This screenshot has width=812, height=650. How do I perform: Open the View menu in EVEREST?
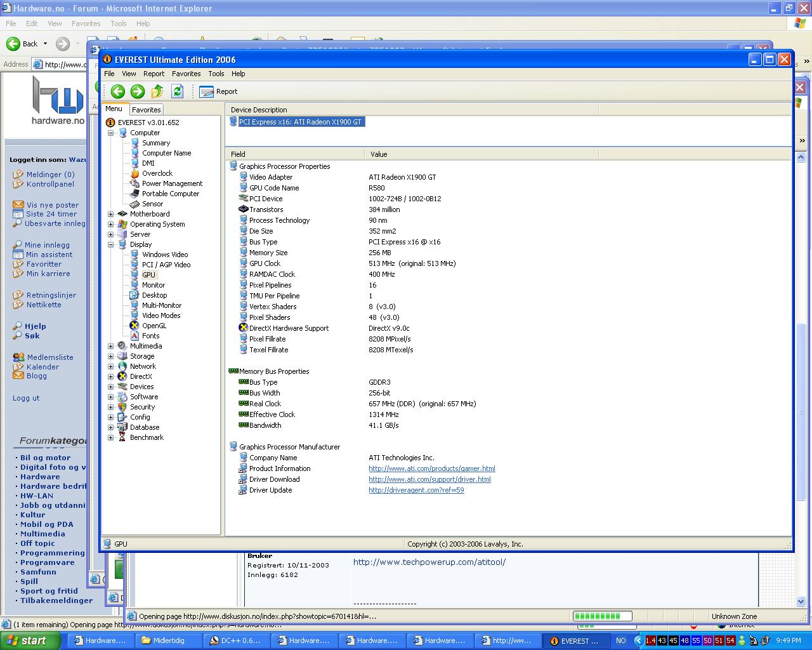(129, 74)
